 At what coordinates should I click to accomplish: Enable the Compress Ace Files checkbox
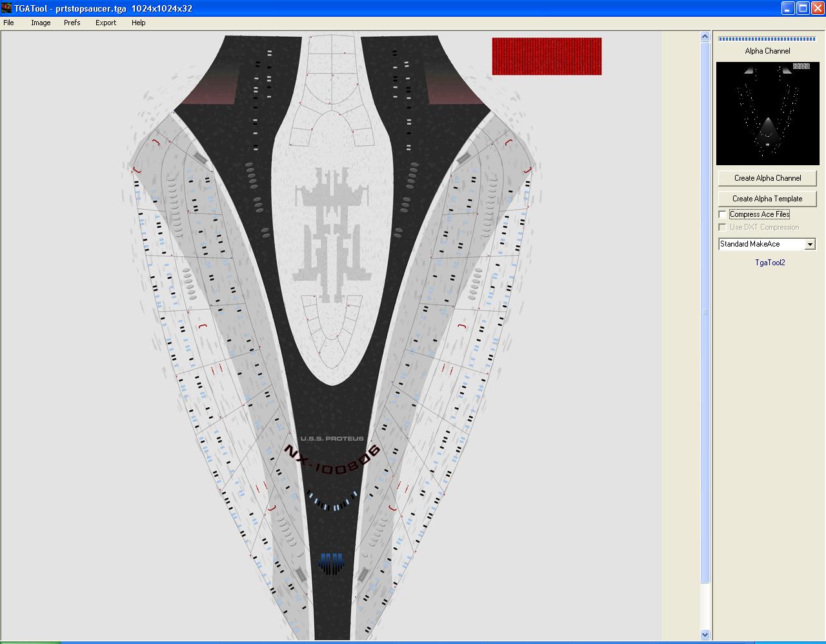[x=722, y=214]
